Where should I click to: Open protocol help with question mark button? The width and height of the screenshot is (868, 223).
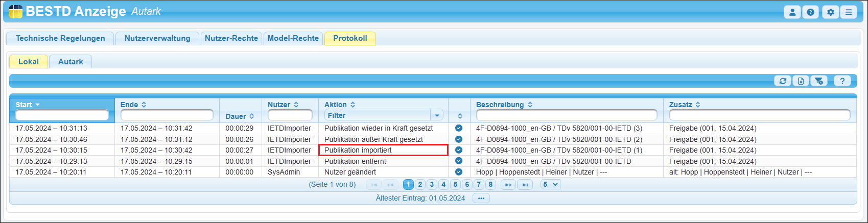pos(842,81)
